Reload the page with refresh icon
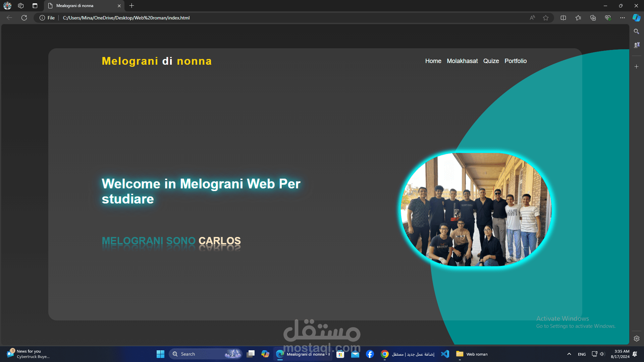 (x=24, y=18)
